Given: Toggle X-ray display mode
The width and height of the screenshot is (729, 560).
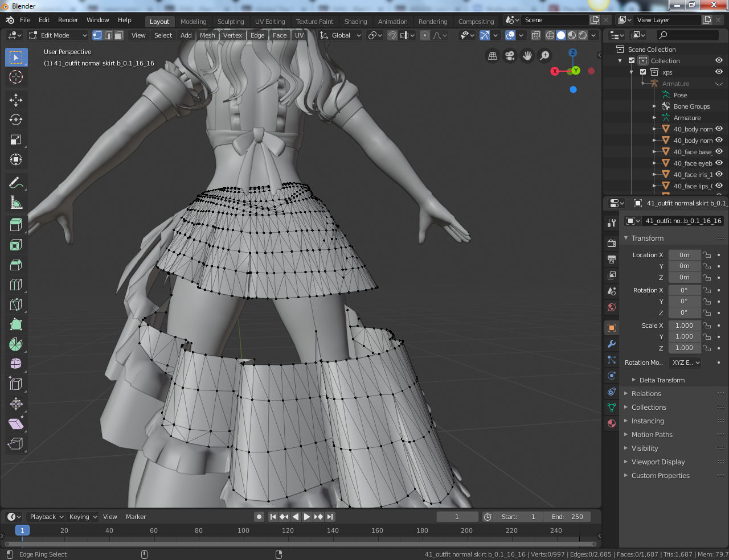Looking at the screenshot, I should (536, 35).
